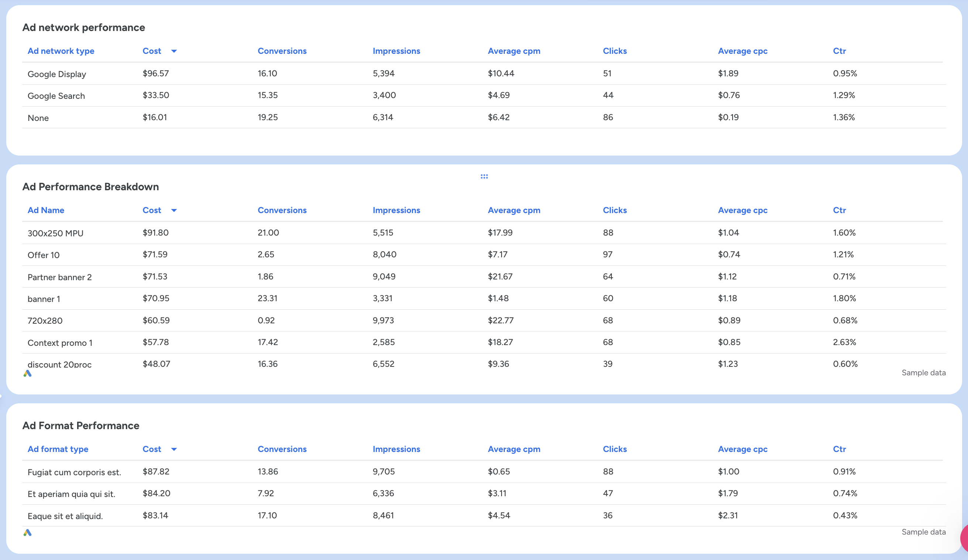The image size is (968, 560).
Task: Sort by Conversions in Ad network performance
Action: pos(282,51)
